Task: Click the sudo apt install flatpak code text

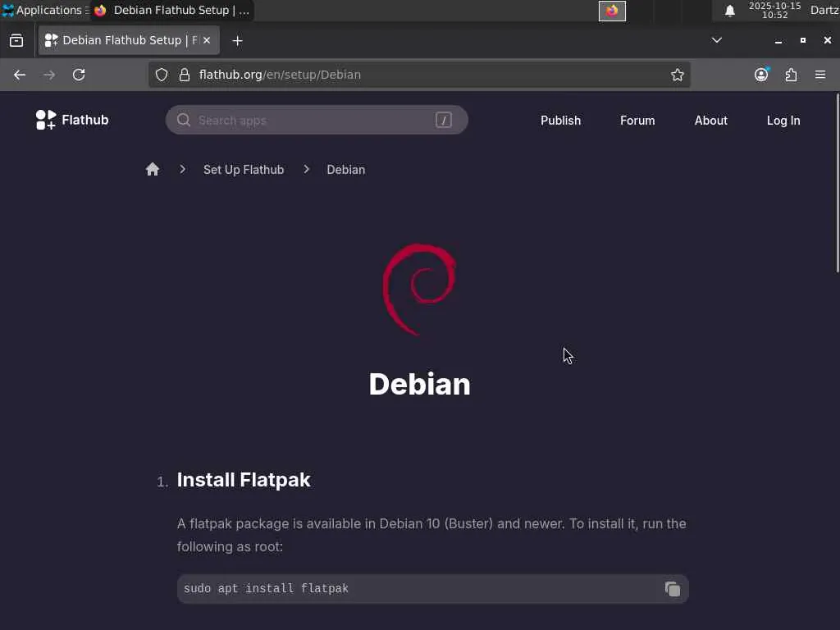Action: 267,588
